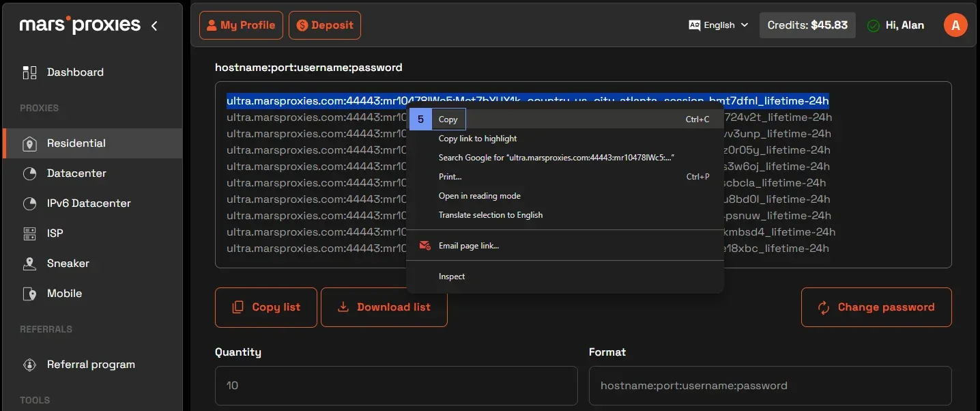Open My Profile
Image resolution: width=980 pixels, height=411 pixels.
[241, 25]
